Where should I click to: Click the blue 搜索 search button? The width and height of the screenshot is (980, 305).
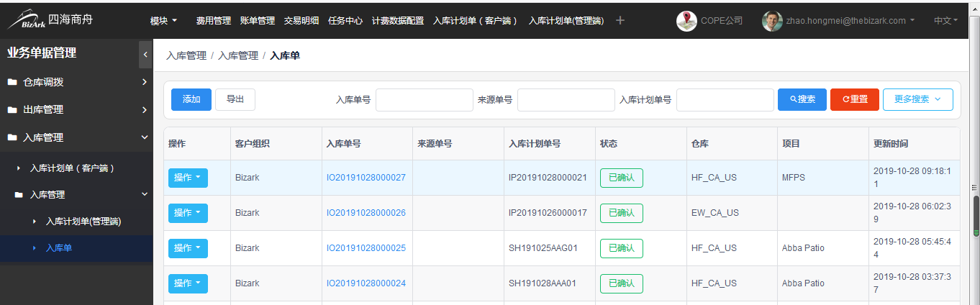pyautogui.click(x=802, y=99)
